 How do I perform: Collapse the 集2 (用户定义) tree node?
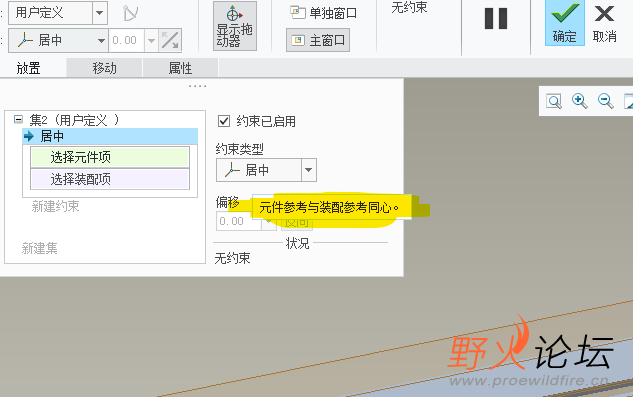[x=18, y=120]
